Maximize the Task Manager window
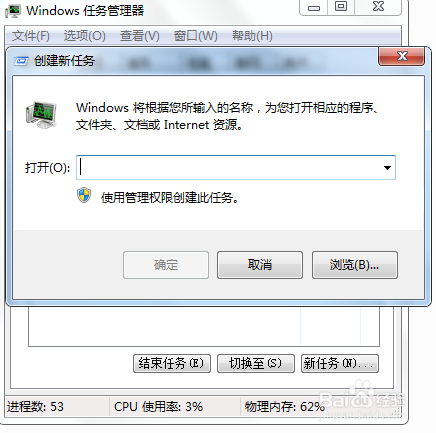 pos(341,7)
